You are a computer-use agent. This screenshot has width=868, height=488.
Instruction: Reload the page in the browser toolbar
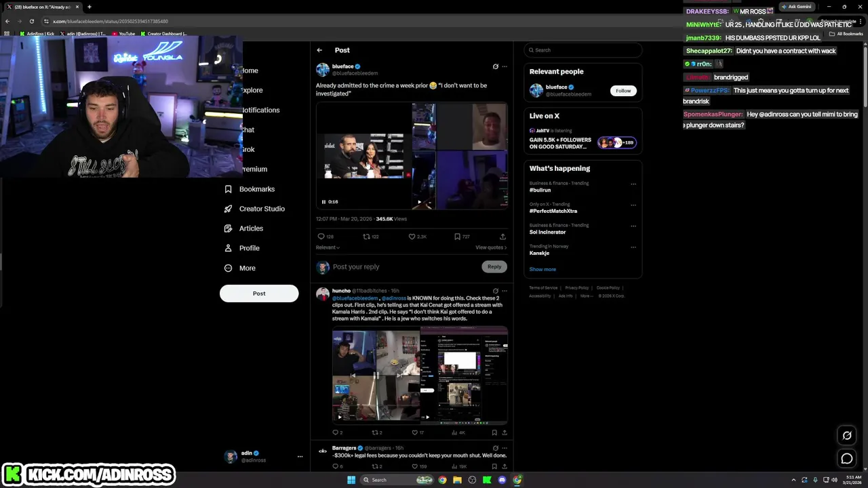coord(31,21)
